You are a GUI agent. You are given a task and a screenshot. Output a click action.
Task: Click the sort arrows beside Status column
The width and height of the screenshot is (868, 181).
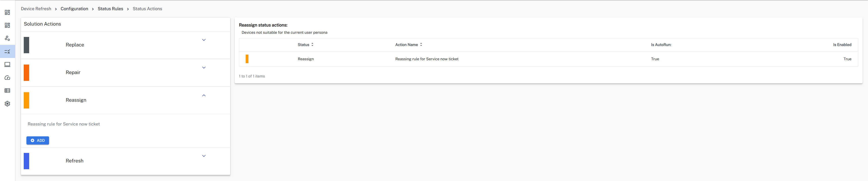coord(312,45)
